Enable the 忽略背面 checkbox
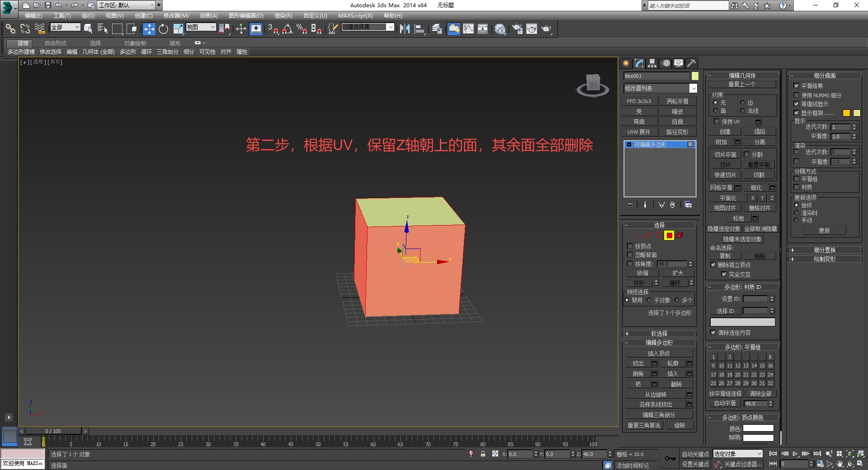The image size is (868, 470). pyautogui.click(x=630, y=255)
